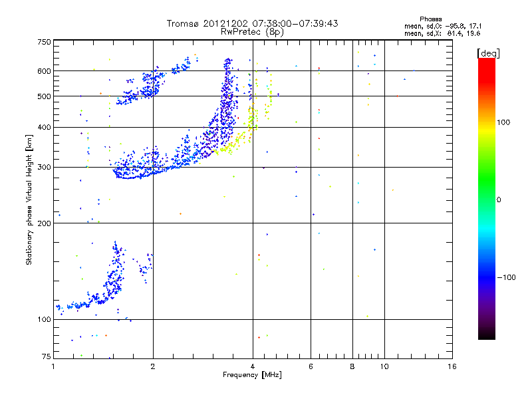Click the y-axis '750' tick label

click(44, 42)
